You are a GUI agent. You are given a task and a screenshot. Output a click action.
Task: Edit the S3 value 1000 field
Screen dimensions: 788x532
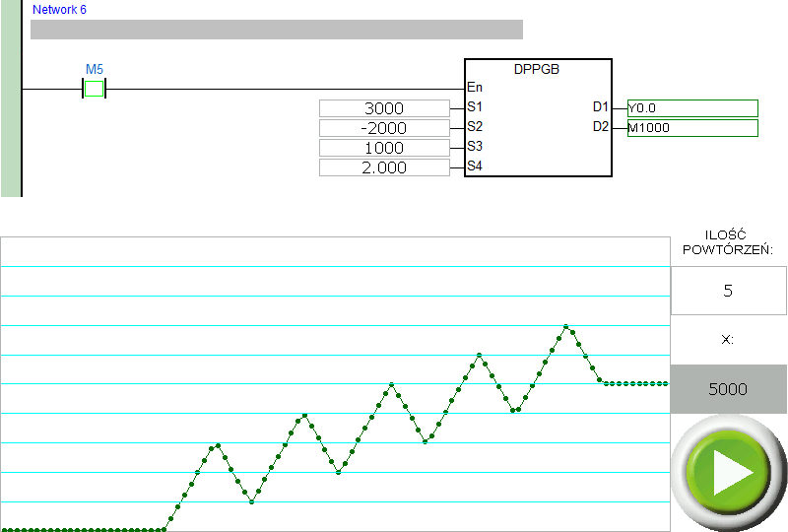click(383, 148)
